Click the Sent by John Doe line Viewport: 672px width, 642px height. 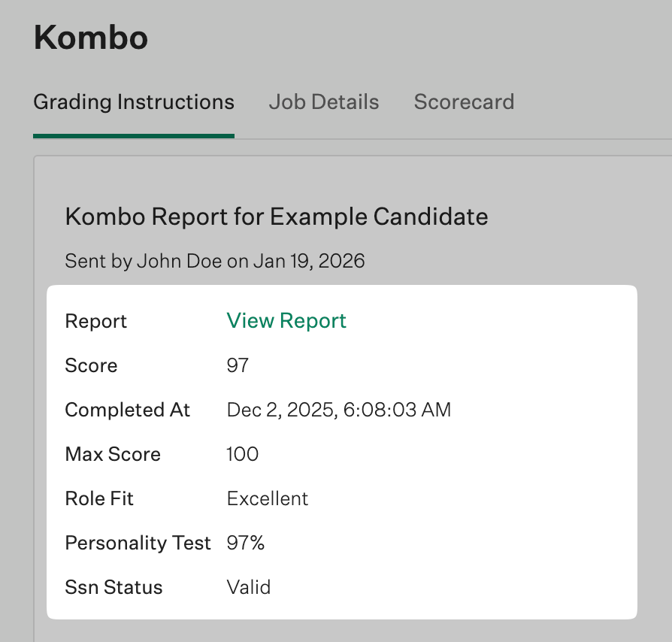tap(215, 262)
